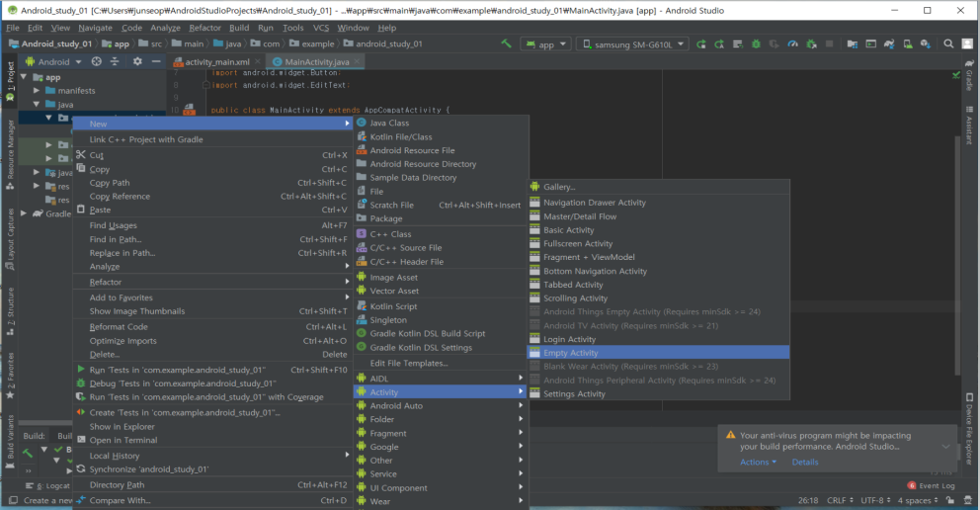
Task: Change the UTF-8 file encoding setting
Action: 875,501
